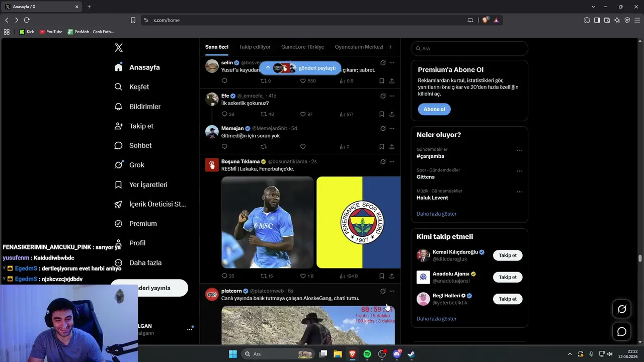Open Brave VPN shield toolbar icon
Image resolution: width=644 pixels, height=362 pixels.
(x=627, y=20)
